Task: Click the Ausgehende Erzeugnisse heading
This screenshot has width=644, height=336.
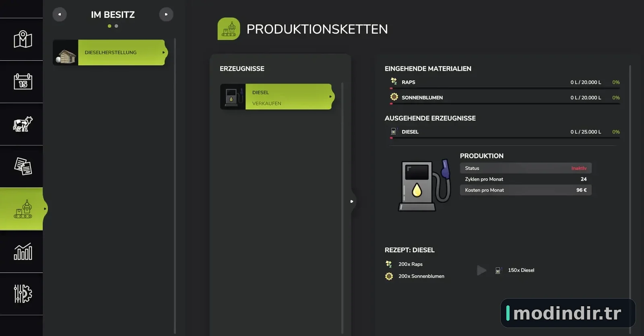Action: pos(430,118)
